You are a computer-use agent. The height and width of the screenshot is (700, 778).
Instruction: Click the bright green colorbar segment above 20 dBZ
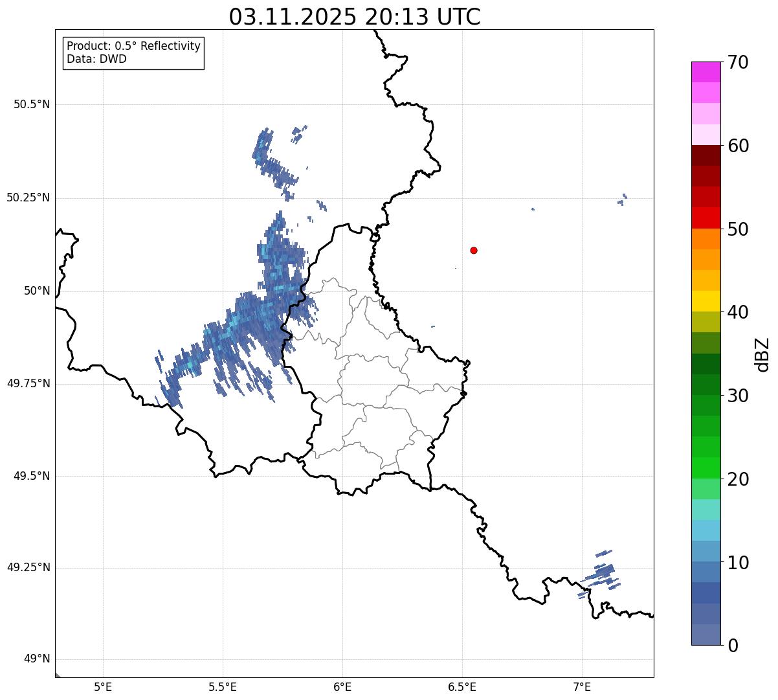(706, 468)
